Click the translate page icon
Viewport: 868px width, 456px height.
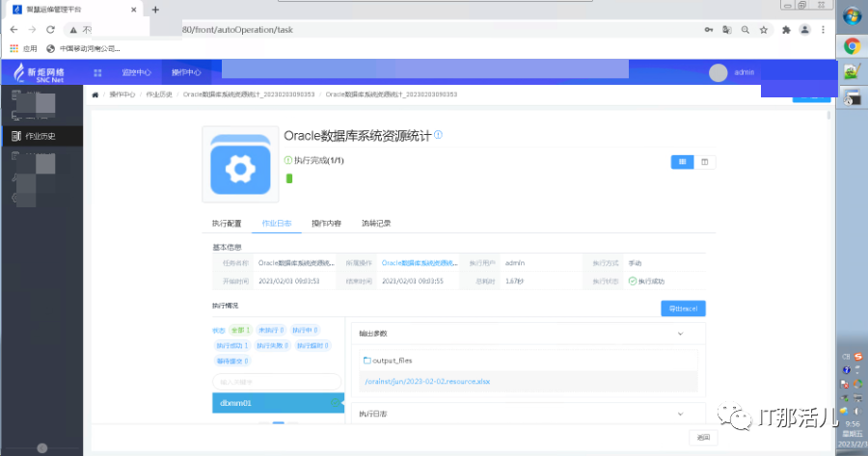tap(727, 30)
